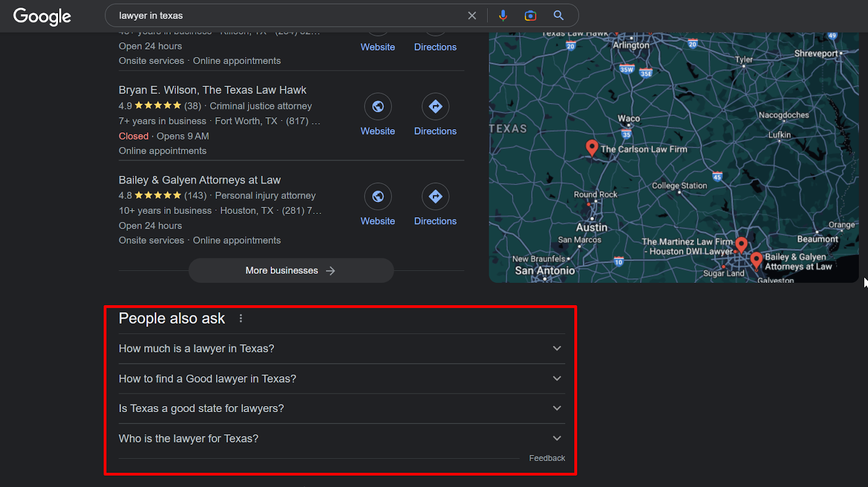868x487 pixels.
Task: Click Website link for Bailey & Galyen listing
Action: coord(378,222)
